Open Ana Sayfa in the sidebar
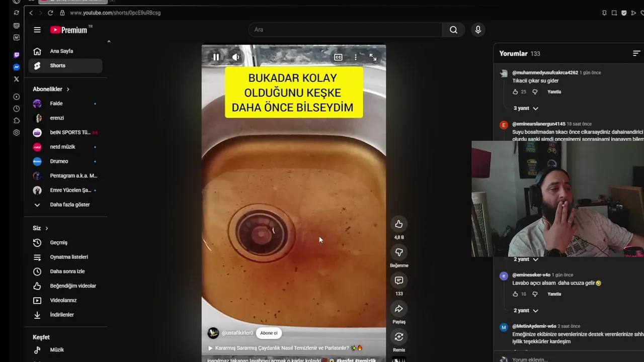Image resolution: width=644 pixels, height=362 pixels. tap(65, 51)
